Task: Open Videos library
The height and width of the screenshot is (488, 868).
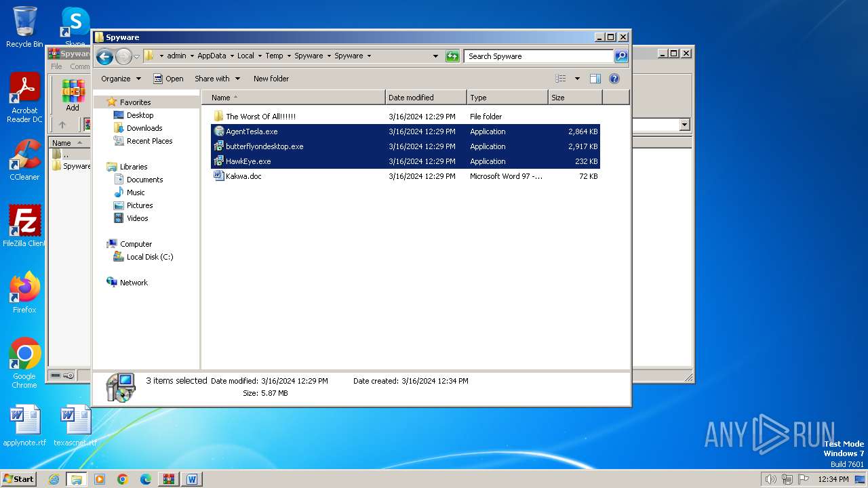Action: 137,218
